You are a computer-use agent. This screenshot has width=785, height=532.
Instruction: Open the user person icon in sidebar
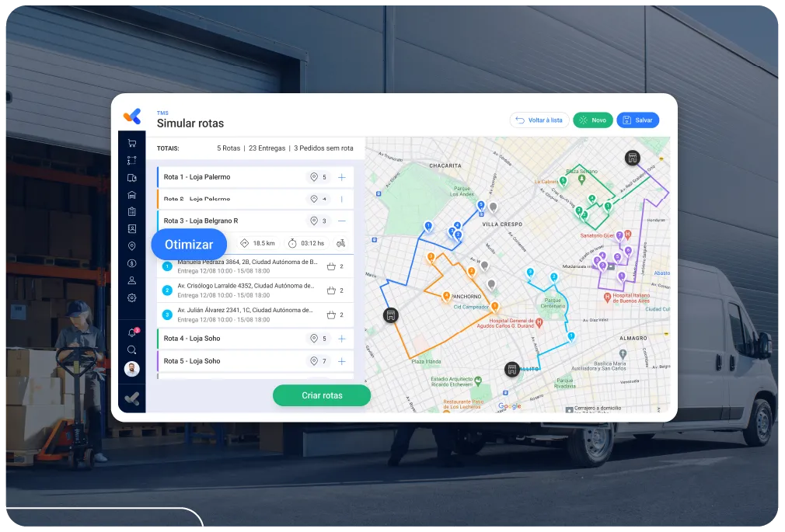pos(131,280)
